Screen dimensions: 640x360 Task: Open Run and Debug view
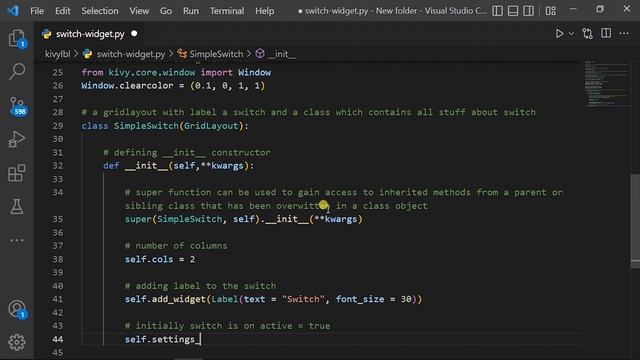point(17,139)
